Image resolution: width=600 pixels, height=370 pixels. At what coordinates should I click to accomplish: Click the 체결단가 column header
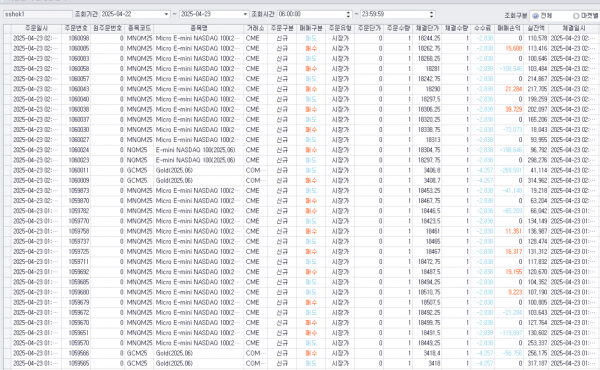point(427,28)
